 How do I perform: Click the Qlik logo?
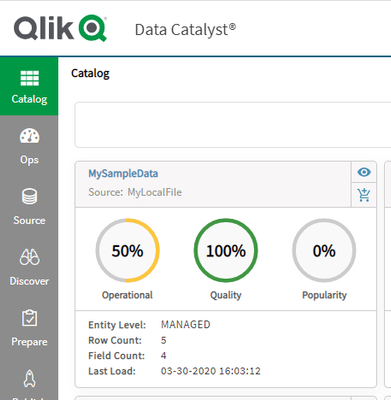click(x=60, y=28)
